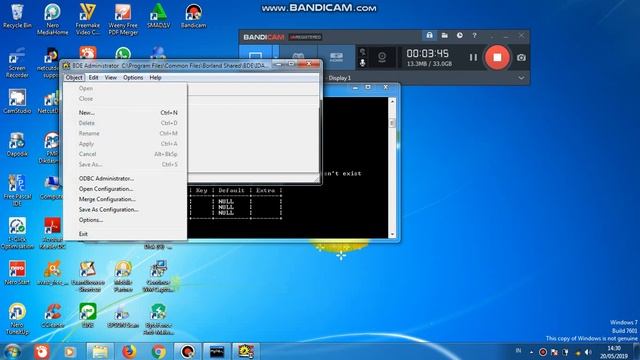Open Chrome from the taskbar
This screenshot has width=640, height=360.
coord(159,351)
